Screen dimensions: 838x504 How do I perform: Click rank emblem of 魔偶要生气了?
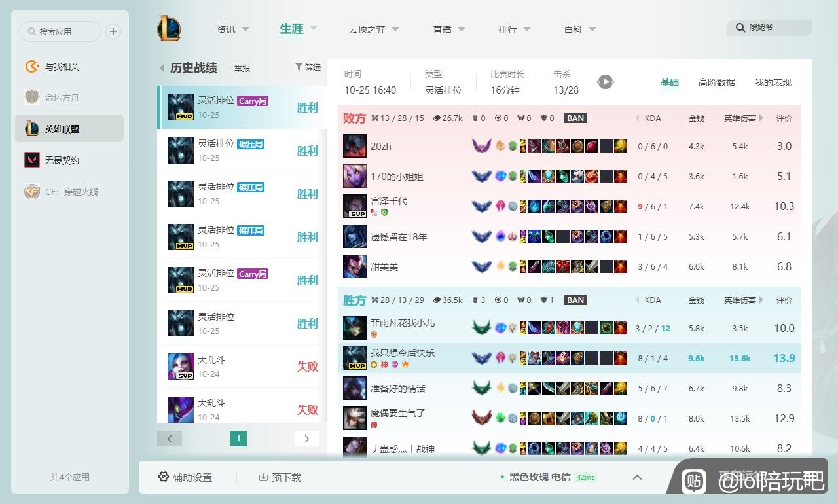click(482, 418)
